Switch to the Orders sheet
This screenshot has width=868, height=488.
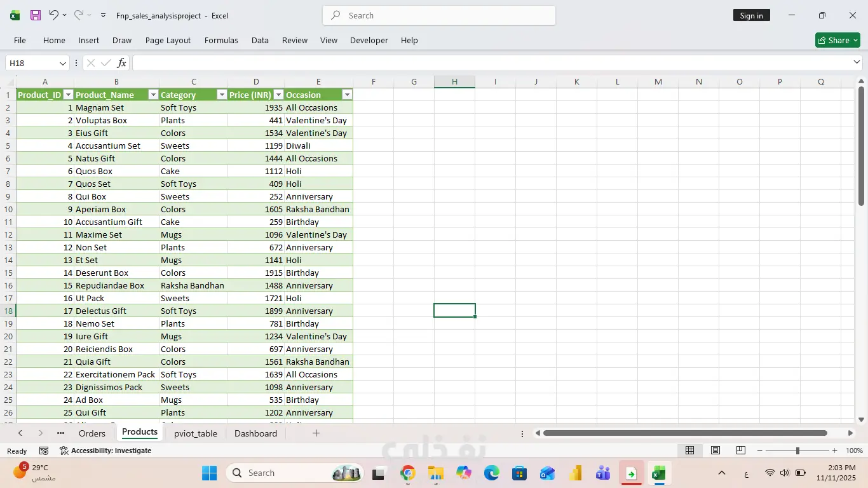click(x=92, y=433)
